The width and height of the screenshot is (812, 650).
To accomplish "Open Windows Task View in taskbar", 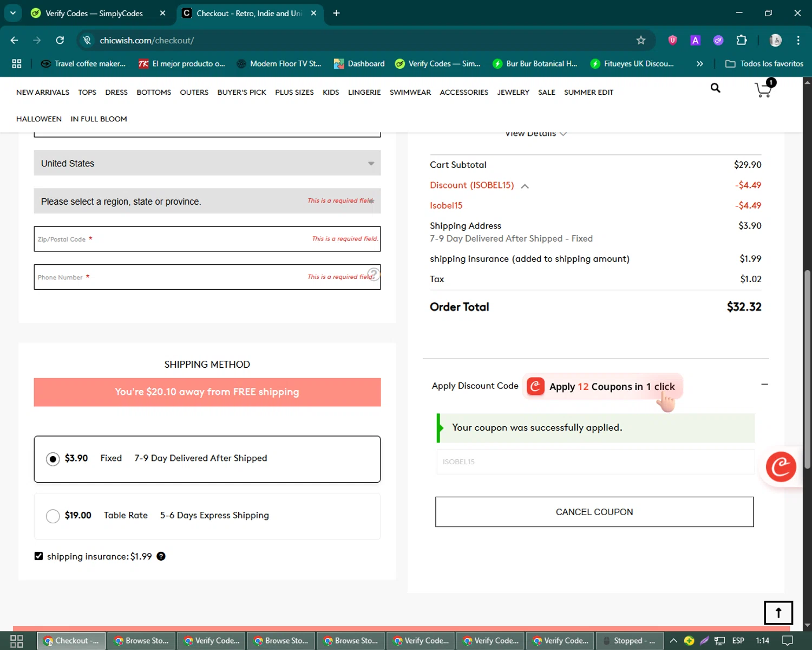I will coord(17,641).
